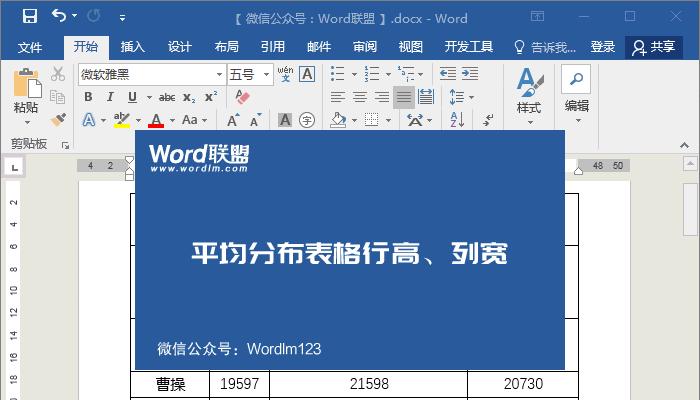Align text right

click(382, 97)
